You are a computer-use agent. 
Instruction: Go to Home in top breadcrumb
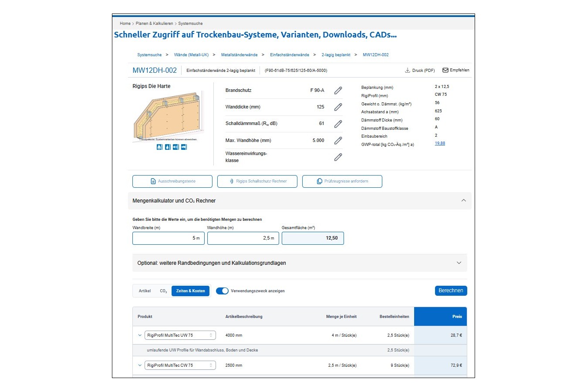point(125,24)
